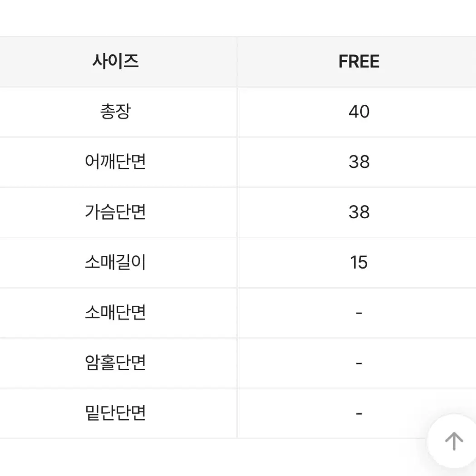Click the dash in the 밑단단면 row

coord(358,414)
